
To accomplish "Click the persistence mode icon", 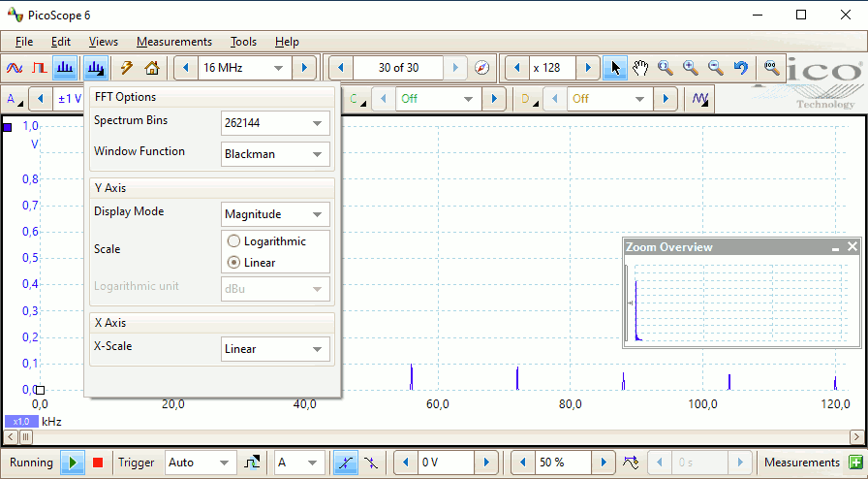I will (40, 68).
